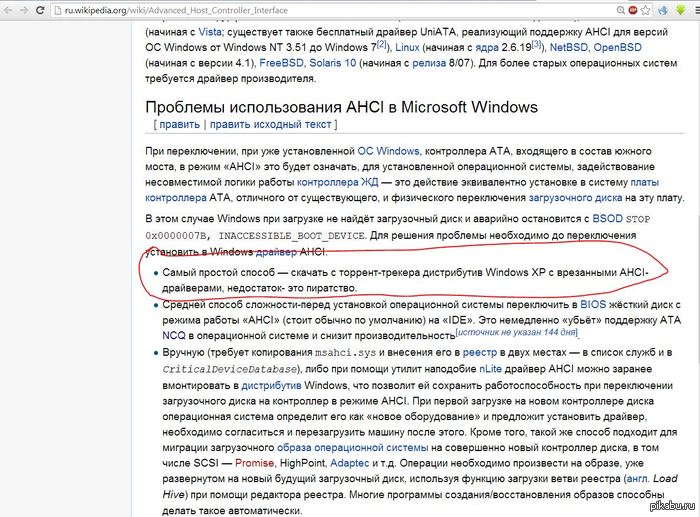
Task: Bookmark this page with the star icon
Action: 646,10
